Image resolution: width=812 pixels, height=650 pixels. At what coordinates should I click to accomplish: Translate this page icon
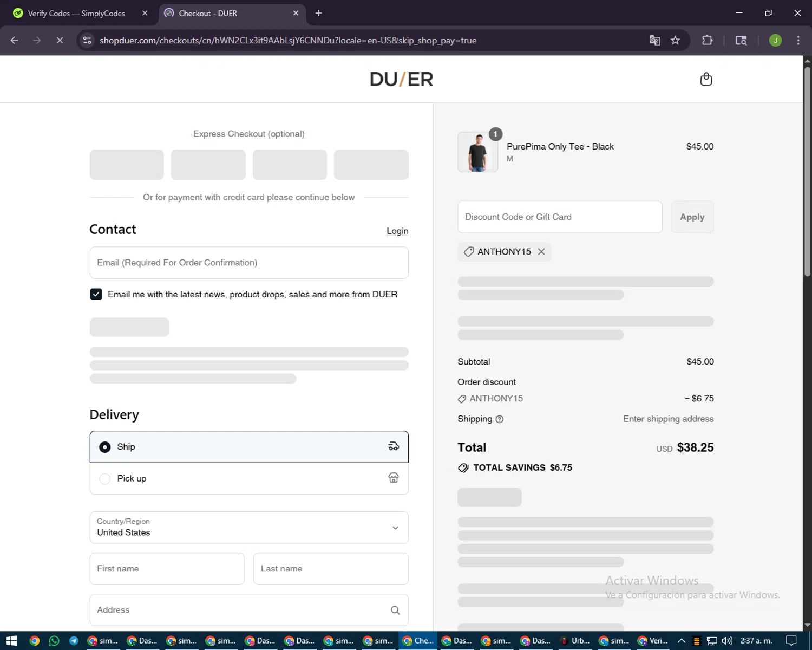click(654, 40)
